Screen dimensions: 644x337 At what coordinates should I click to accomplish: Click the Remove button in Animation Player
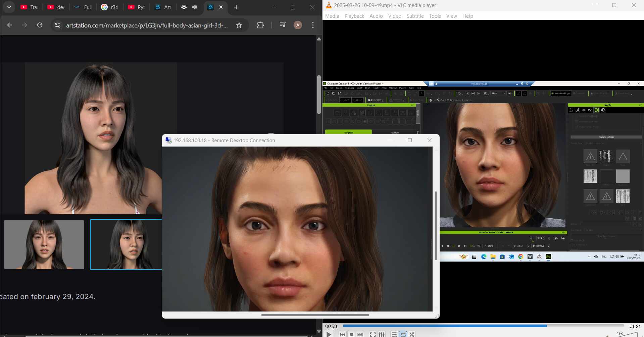(x=540, y=246)
